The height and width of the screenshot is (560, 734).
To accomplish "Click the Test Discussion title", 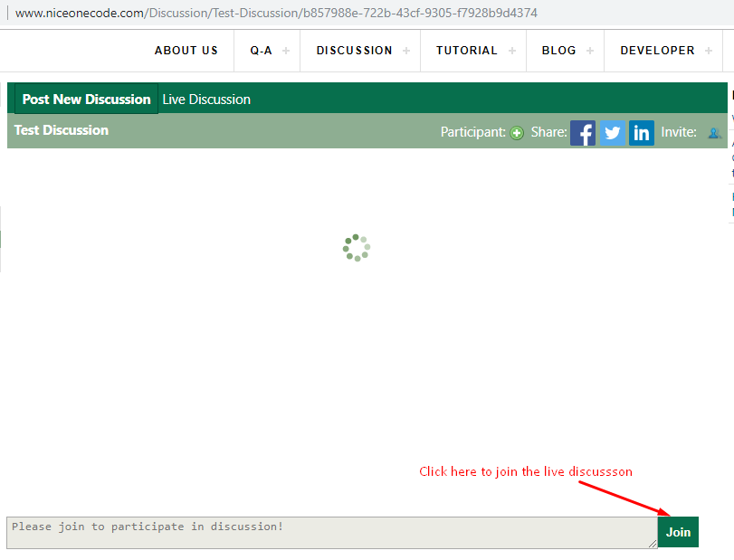I will click(x=62, y=130).
